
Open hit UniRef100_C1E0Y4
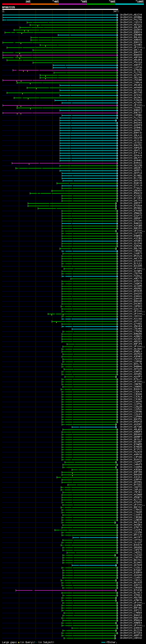tap(131, 22)
